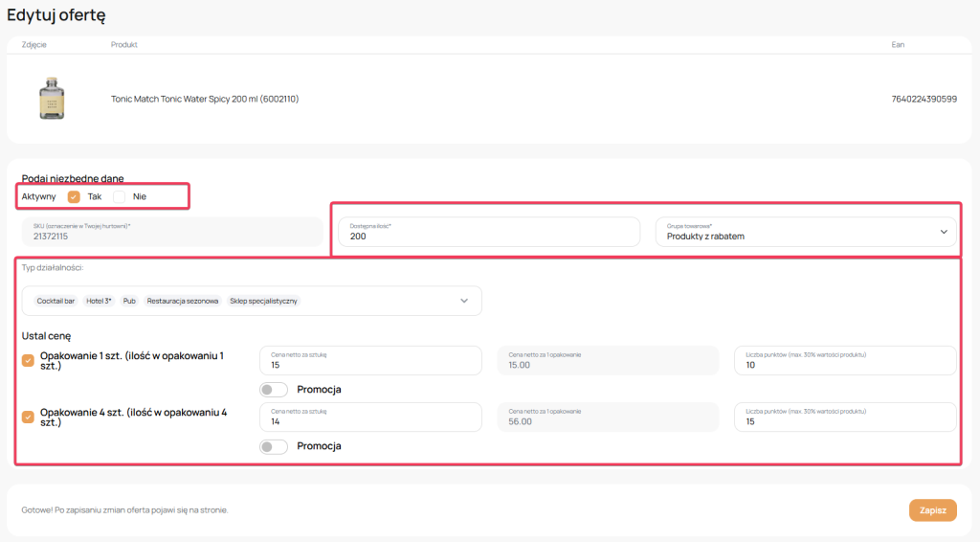Click the "Sklep specjalistyczny" tag chip

263,301
